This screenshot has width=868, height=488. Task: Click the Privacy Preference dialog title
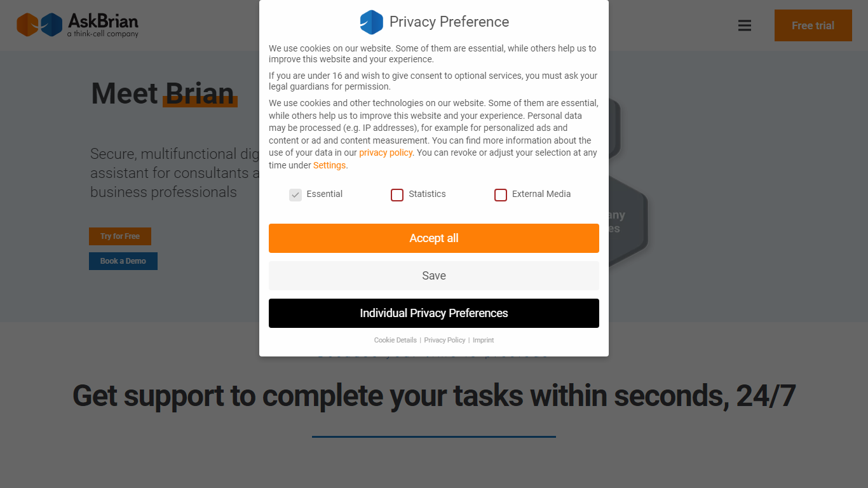pyautogui.click(x=449, y=22)
